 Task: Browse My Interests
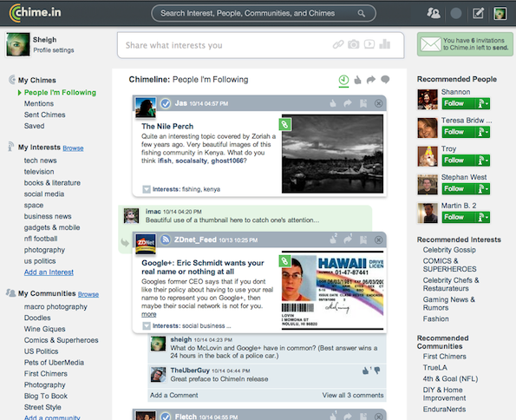coord(73,148)
